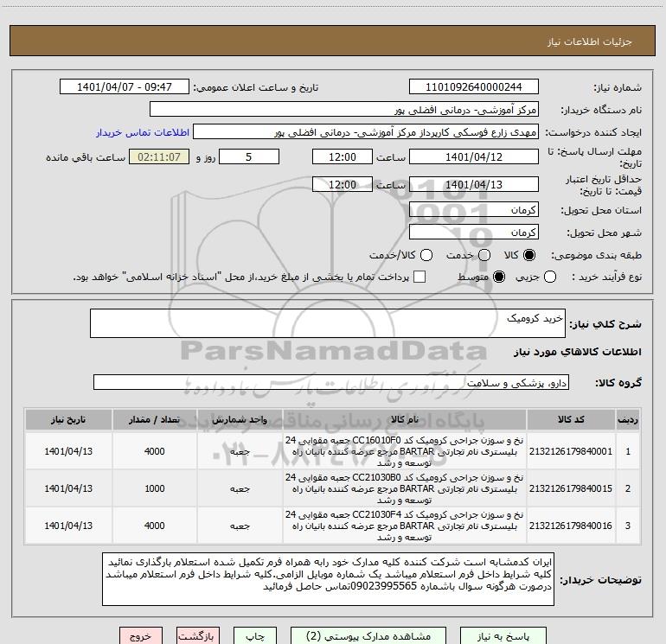The width and height of the screenshot is (666, 644).
Task: Open مشاهده مدارک پیوستی (2) button
Action: [x=368, y=636]
